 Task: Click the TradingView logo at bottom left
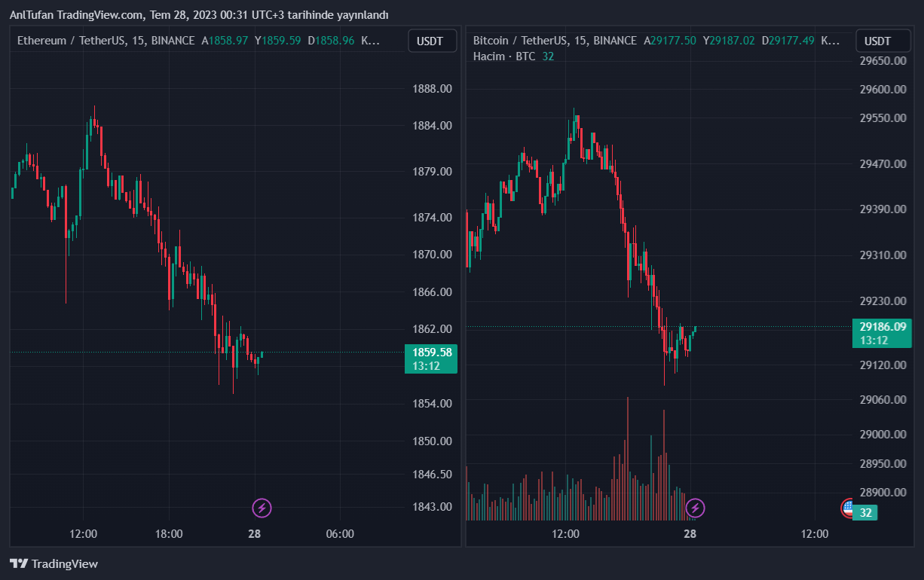click(x=54, y=563)
